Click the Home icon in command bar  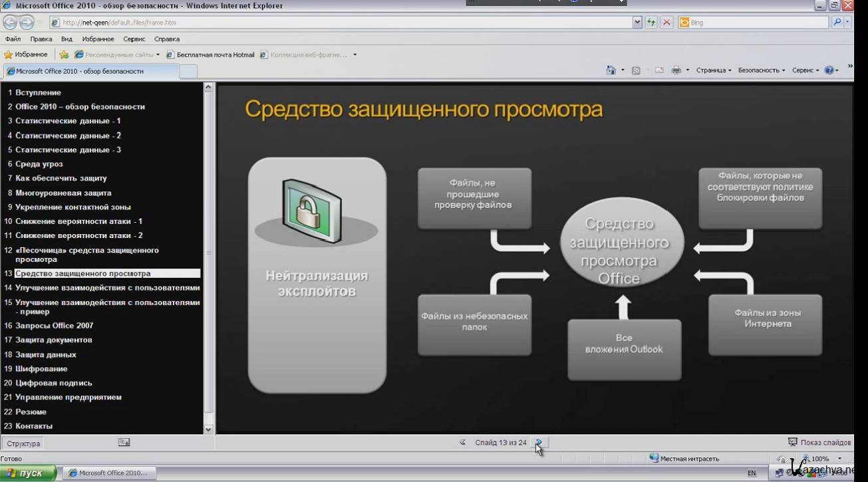(x=611, y=70)
